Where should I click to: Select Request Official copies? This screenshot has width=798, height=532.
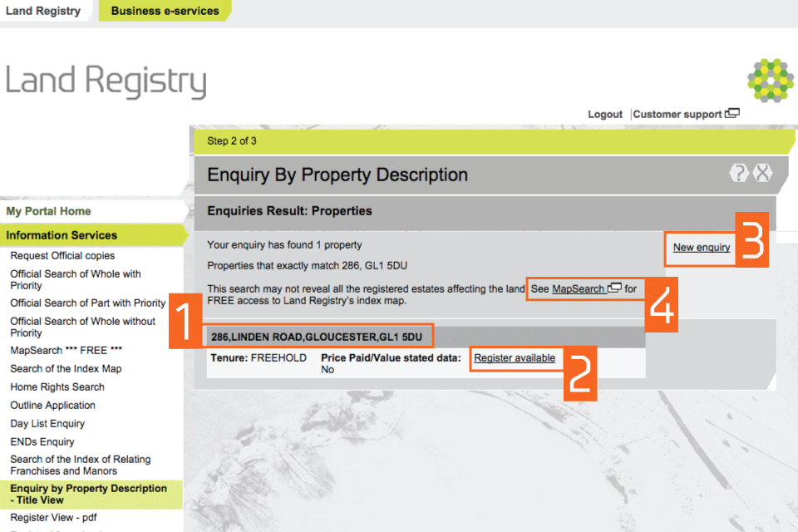click(x=62, y=256)
